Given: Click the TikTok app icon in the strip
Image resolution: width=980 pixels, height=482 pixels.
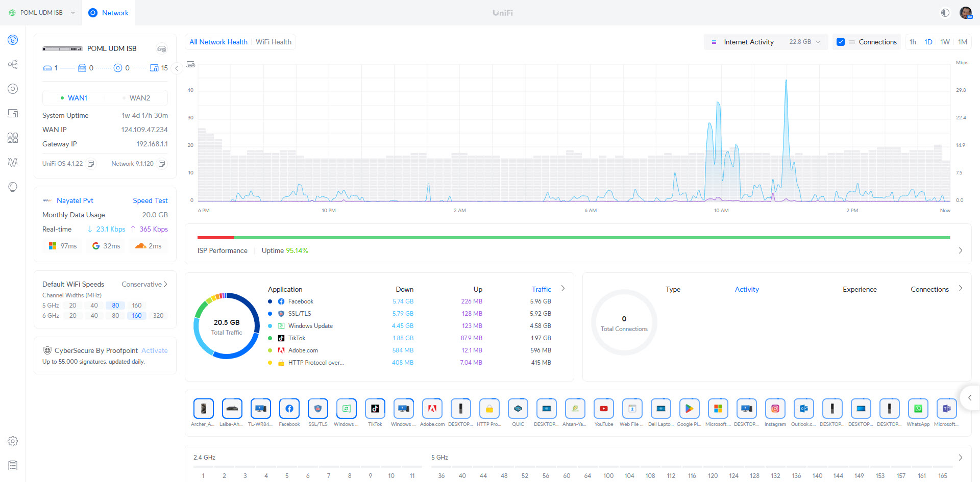Looking at the screenshot, I should pos(375,409).
